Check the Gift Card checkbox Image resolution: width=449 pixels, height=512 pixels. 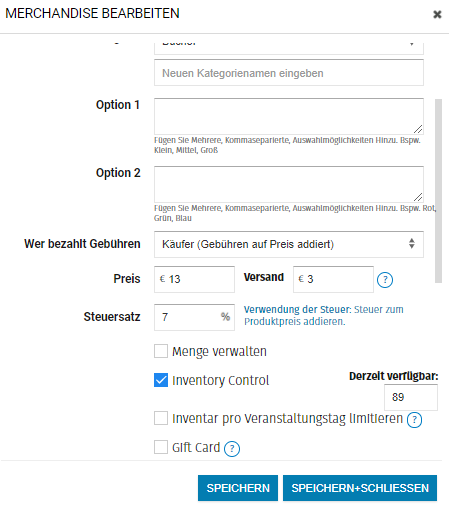point(161,447)
